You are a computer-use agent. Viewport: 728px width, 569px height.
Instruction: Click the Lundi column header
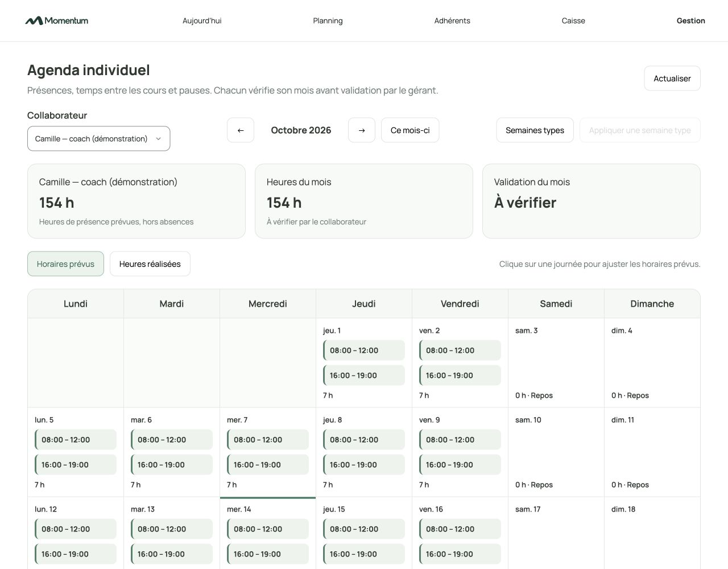(x=76, y=304)
